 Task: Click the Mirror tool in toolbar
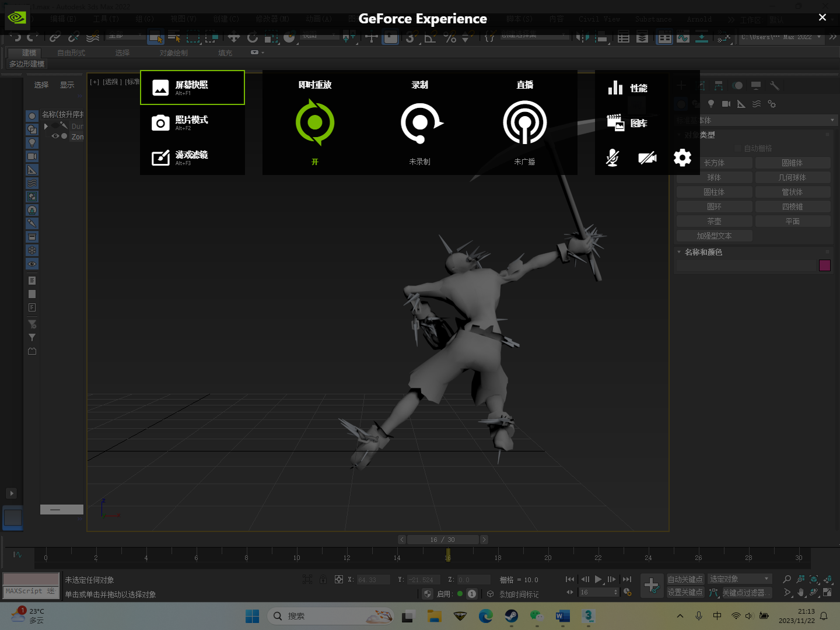coord(582,37)
